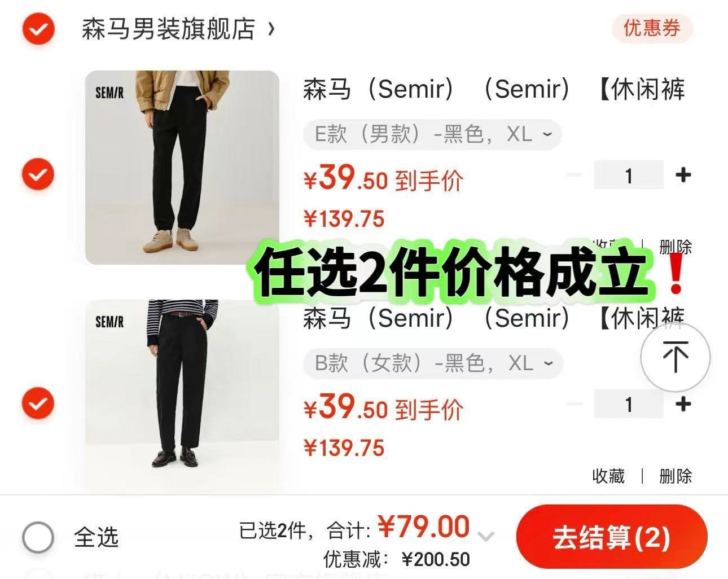Open the B款（女款）-黑色, XL variant dropdown
The width and height of the screenshot is (728, 579).
pos(433,363)
